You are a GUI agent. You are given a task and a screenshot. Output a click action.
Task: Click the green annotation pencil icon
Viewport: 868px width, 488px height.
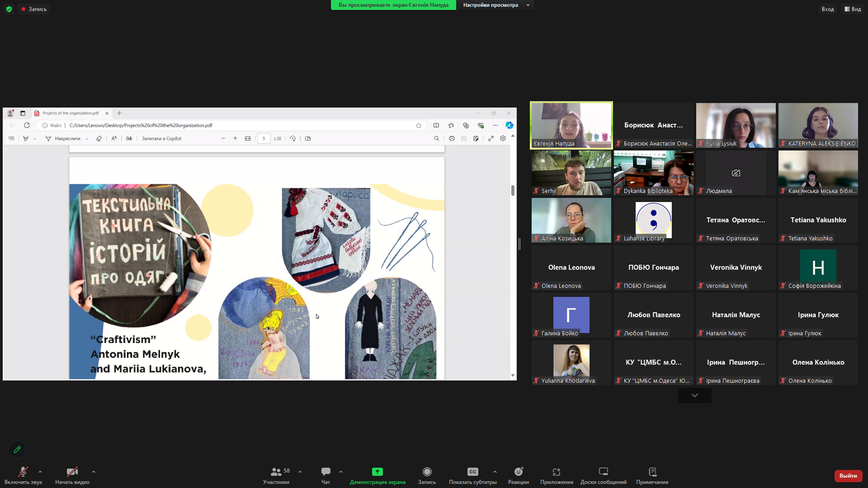tap(17, 449)
